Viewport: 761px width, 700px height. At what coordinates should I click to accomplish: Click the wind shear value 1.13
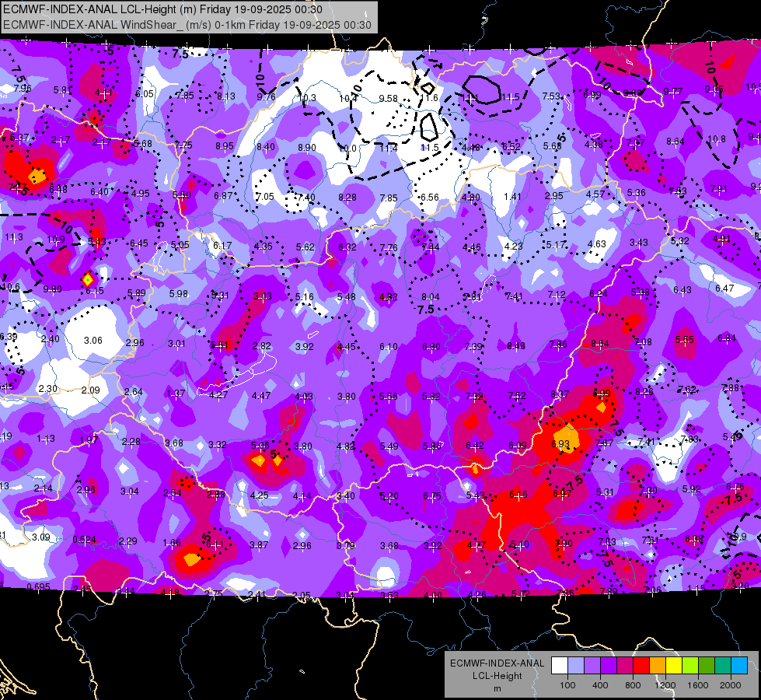click(x=46, y=438)
